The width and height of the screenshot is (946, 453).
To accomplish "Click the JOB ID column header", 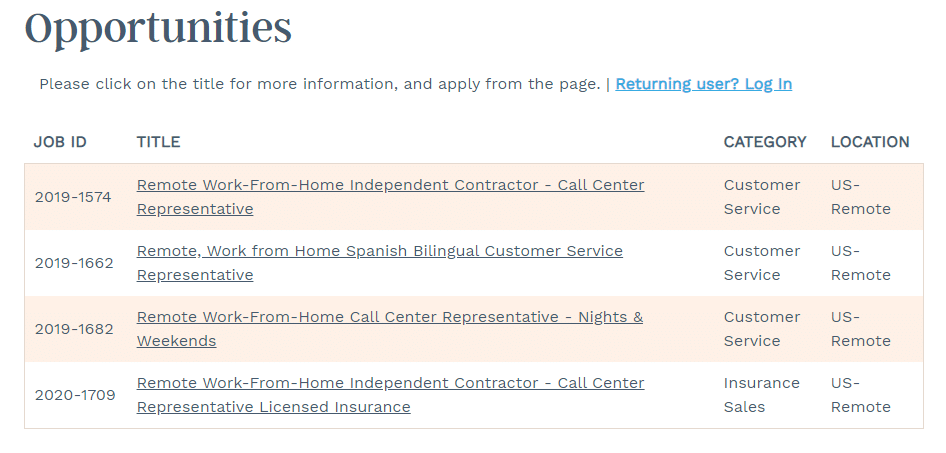I will point(60,142).
